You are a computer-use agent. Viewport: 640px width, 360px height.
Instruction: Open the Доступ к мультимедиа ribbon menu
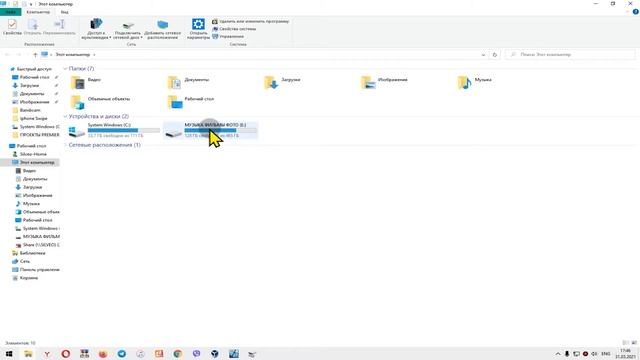(x=96, y=29)
